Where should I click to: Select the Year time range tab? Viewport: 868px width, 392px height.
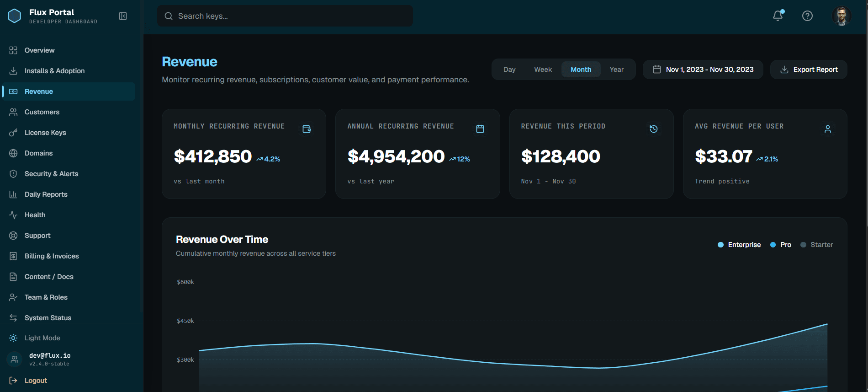617,70
